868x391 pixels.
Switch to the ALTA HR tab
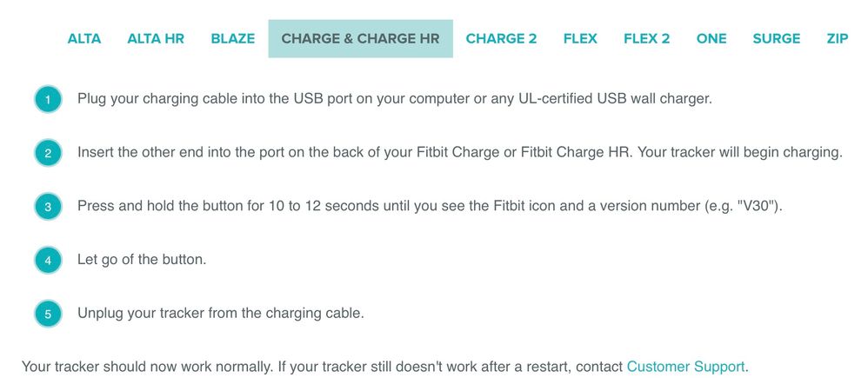tap(156, 39)
